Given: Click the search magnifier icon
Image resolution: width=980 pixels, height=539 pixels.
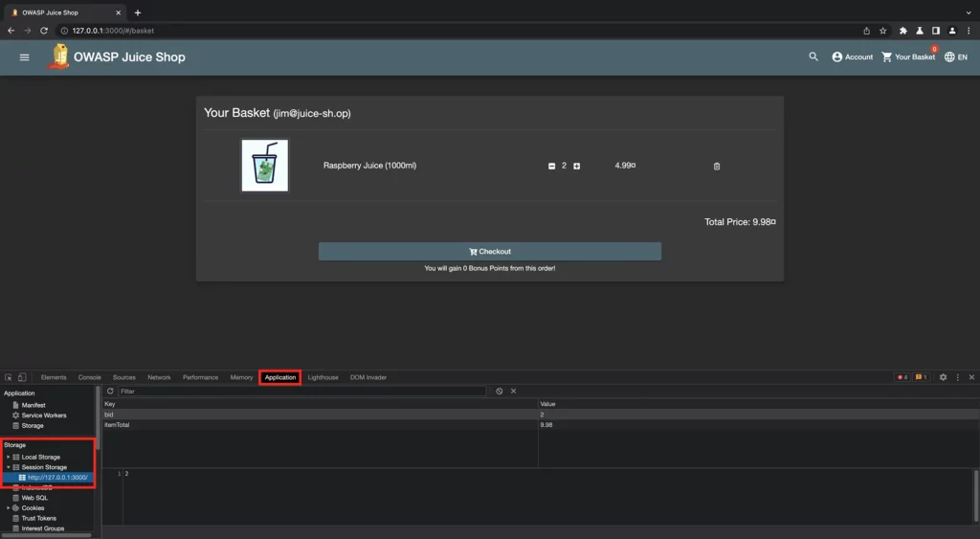Looking at the screenshot, I should click(813, 57).
